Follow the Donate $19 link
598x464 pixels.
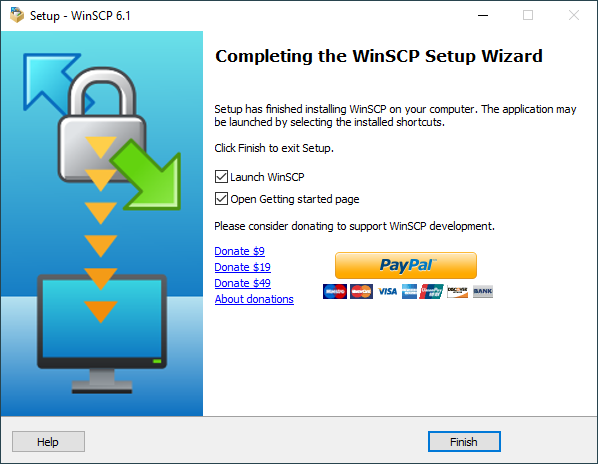pos(242,267)
